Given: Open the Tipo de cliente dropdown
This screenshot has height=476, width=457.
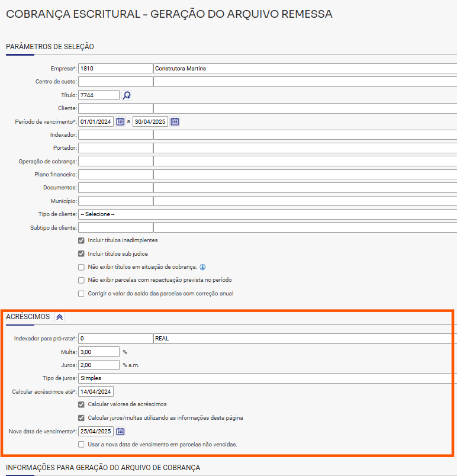Looking at the screenshot, I should point(268,214).
